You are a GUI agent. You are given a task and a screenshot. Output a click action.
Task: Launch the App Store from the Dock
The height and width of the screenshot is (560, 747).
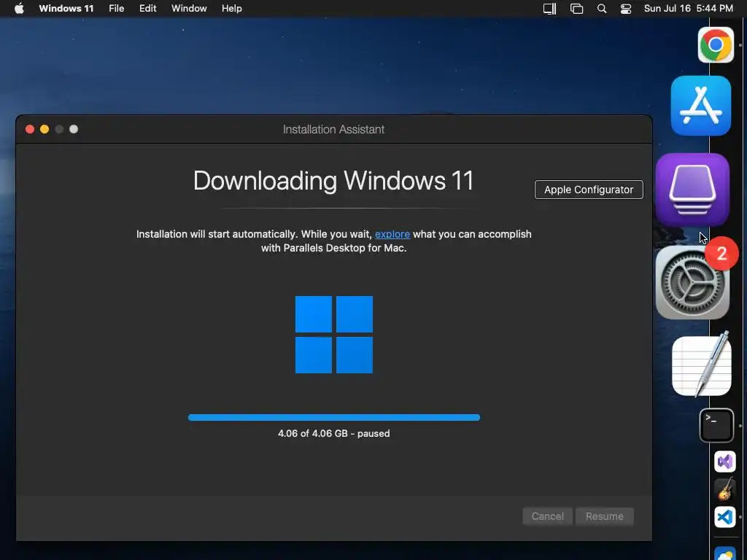coord(701,106)
